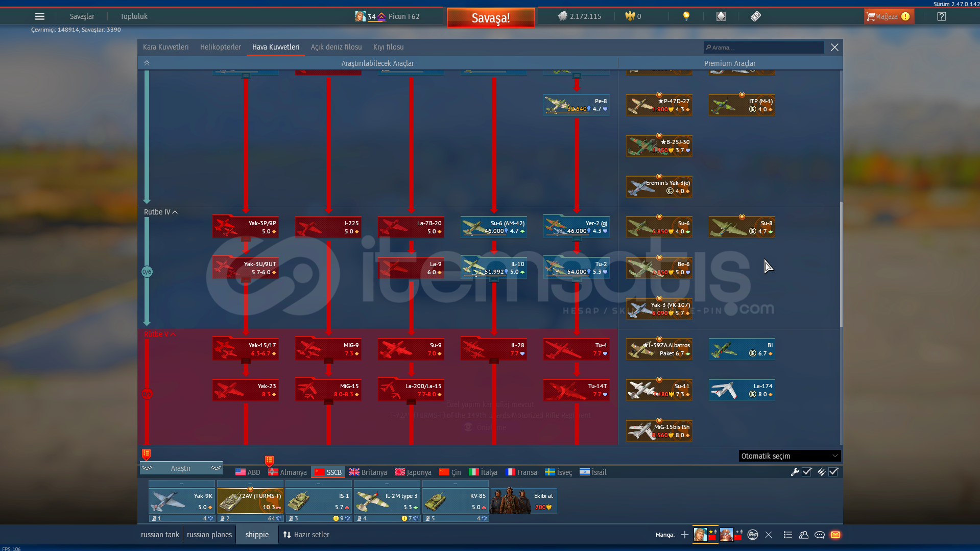This screenshot has height=551, width=980.
Task: Select the premium B-25J-30
Action: 659,146
